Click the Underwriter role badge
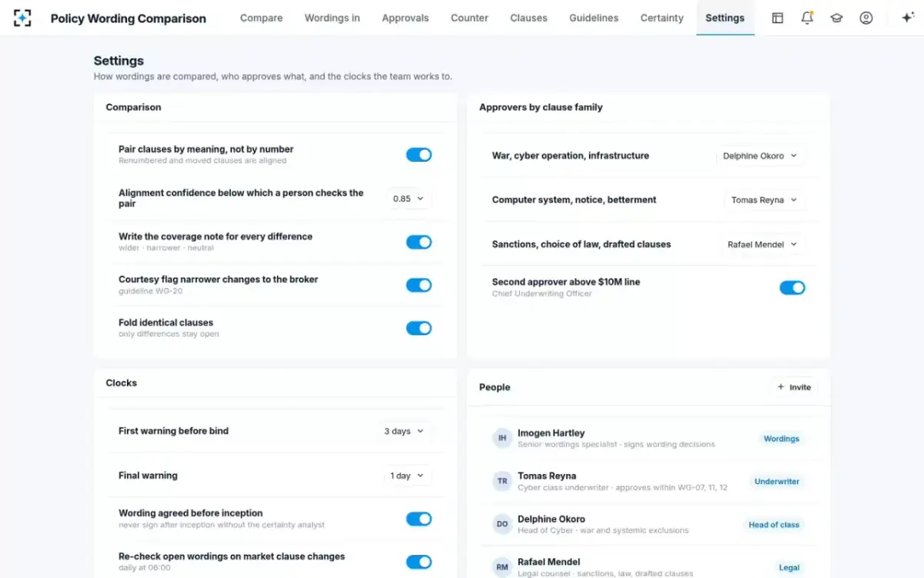 tap(777, 482)
